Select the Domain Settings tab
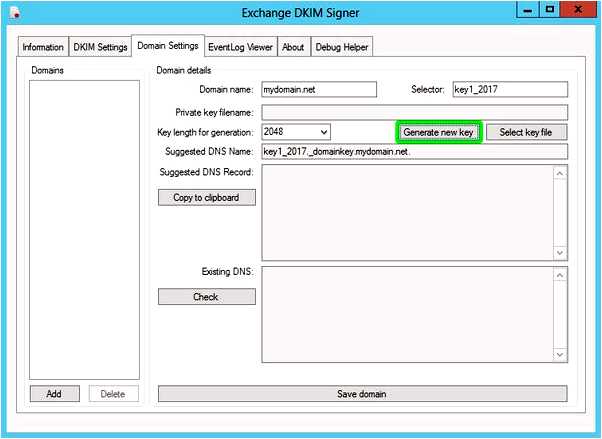This screenshot has width=602, height=439. coord(168,46)
